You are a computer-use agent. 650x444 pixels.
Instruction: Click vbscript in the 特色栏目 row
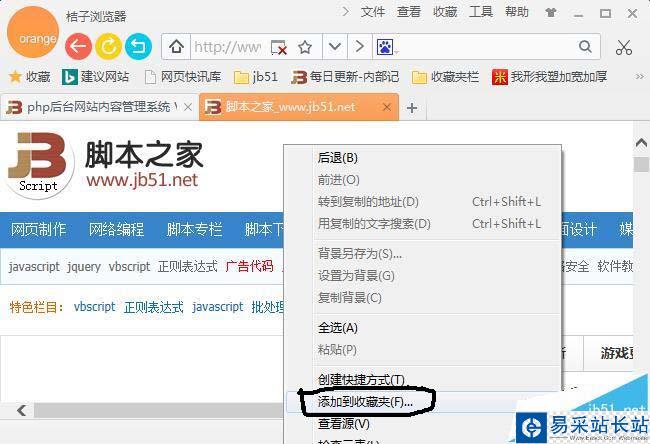[x=95, y=307]
